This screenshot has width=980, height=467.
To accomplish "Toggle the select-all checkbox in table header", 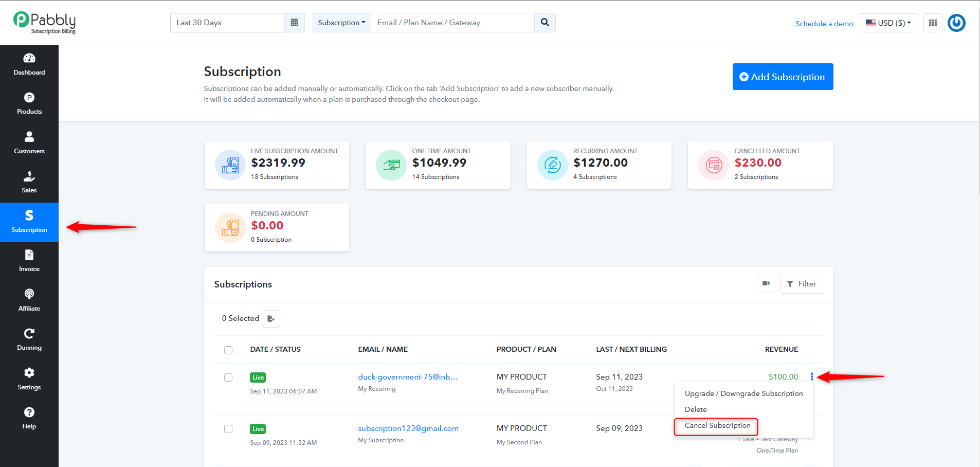I will pos(228,350).
